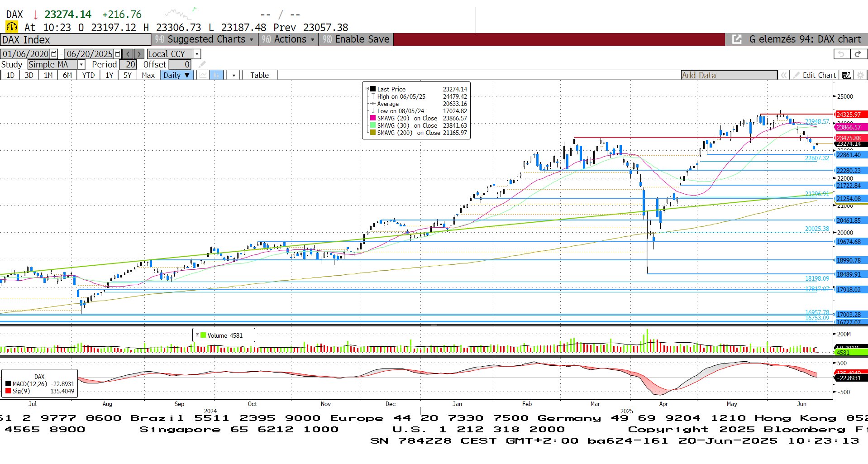
Task: Click the Last Price black color swatch
Action: (x=373, y=89)
